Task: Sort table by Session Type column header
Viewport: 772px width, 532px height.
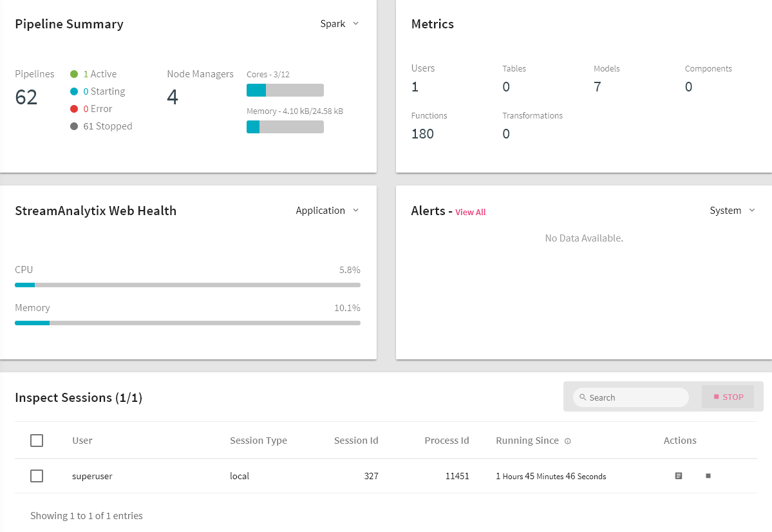Action: point(258,441)
